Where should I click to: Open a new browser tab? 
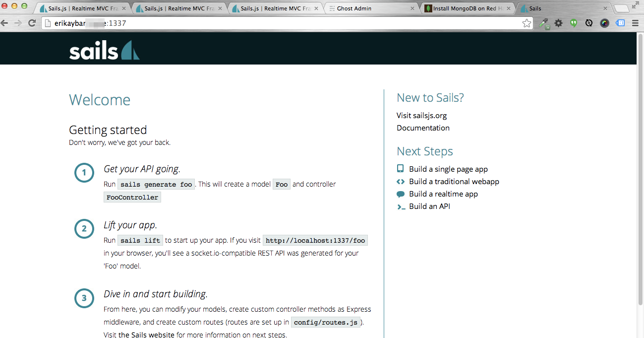[621, 8]
